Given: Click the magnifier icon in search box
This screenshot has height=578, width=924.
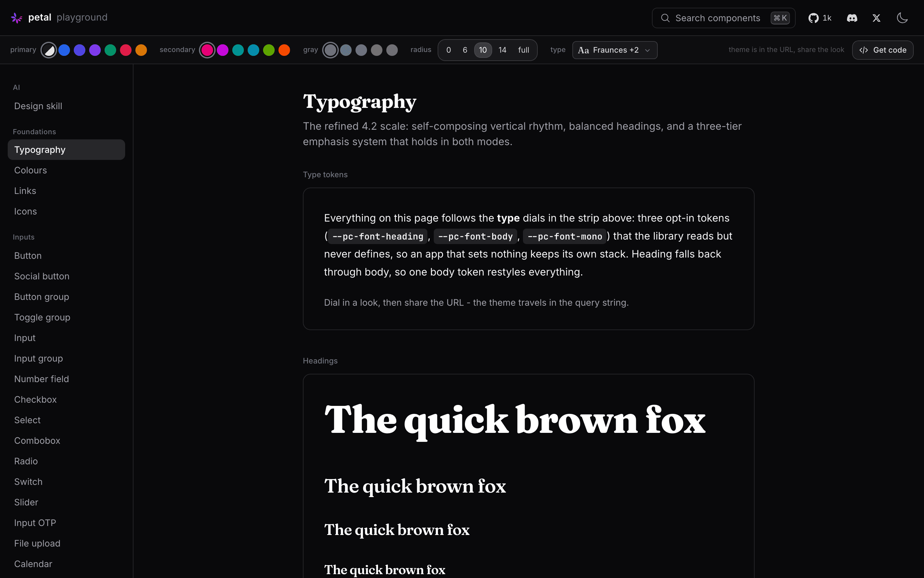Looking at the screenshot, I should 665,18.
